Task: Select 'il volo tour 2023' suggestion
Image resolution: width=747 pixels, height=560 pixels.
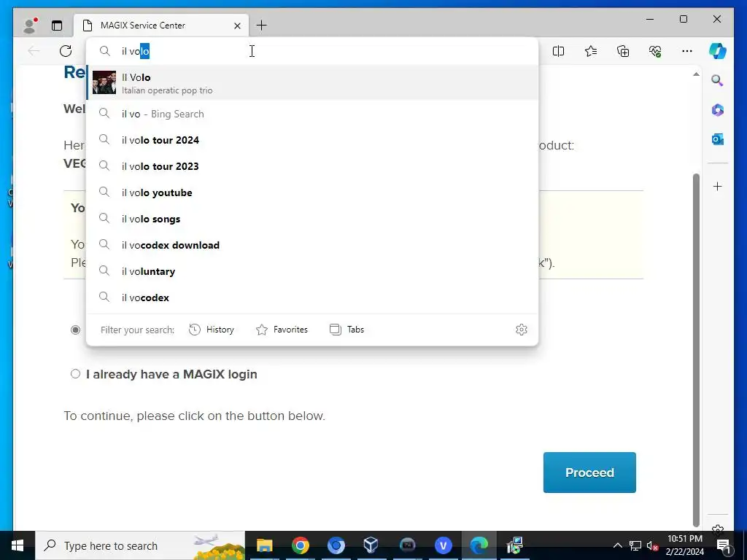Action: 312,166
